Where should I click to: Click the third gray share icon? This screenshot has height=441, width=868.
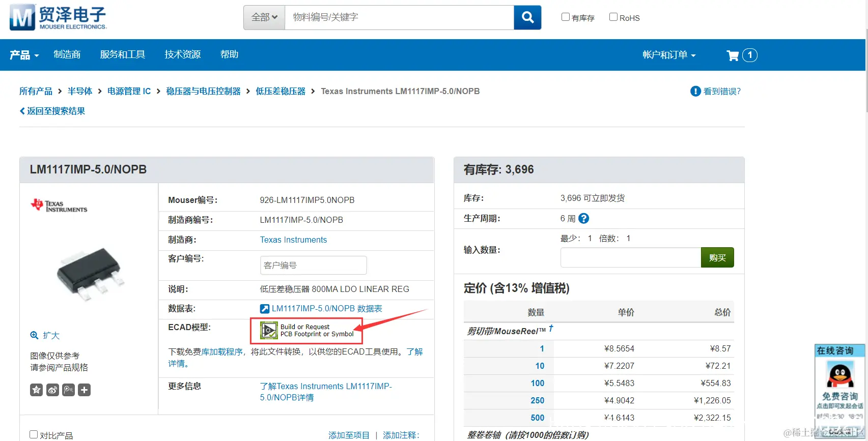pos(68,390)
